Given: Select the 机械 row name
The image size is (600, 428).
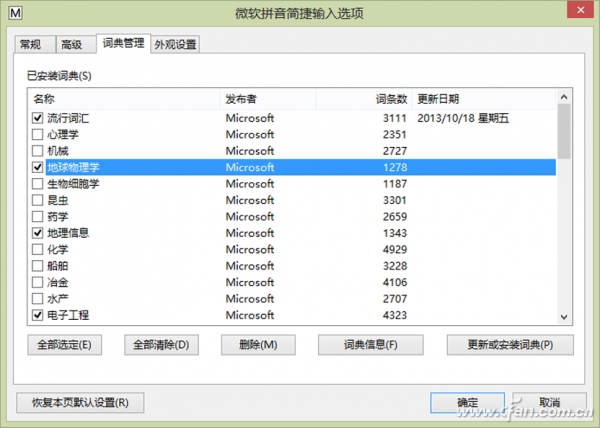Looking at the screenshot, I should (x=58, y=151).
